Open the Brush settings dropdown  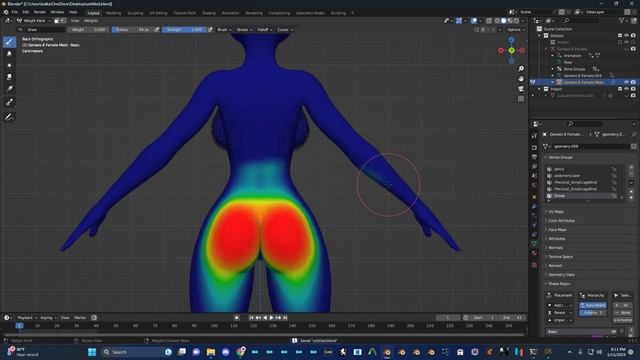[224, 29]
